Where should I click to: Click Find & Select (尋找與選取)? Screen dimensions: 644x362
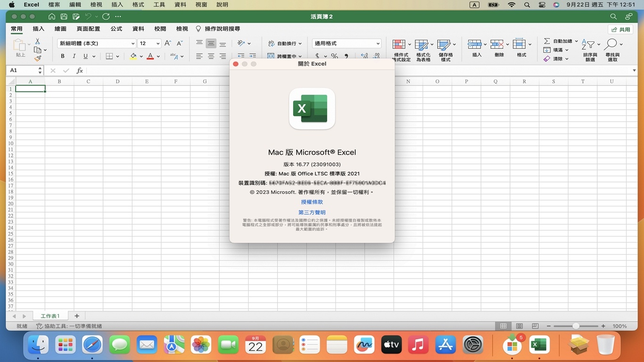(612, 50)
